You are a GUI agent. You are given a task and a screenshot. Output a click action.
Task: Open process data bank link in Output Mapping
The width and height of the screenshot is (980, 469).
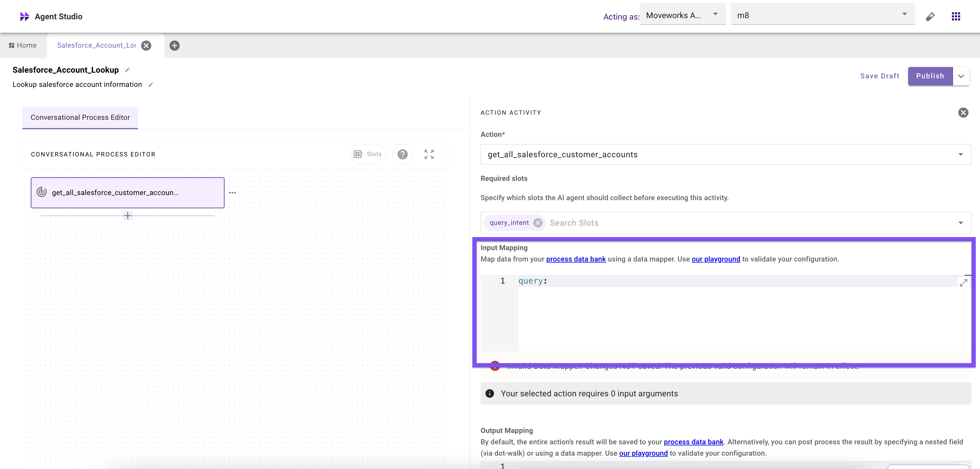click(x=693, y=442)
